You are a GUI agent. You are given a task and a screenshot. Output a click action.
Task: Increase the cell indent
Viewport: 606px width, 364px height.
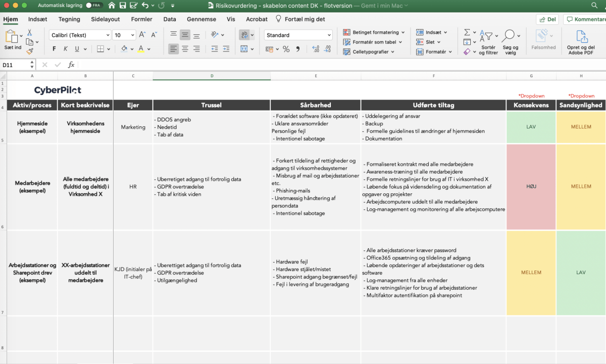click(x=227, y=49)
